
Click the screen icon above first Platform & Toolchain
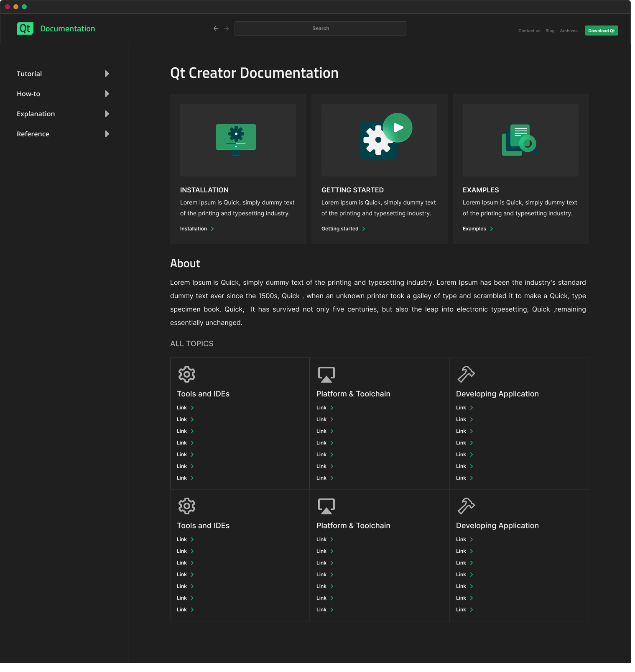coord(326,375)
